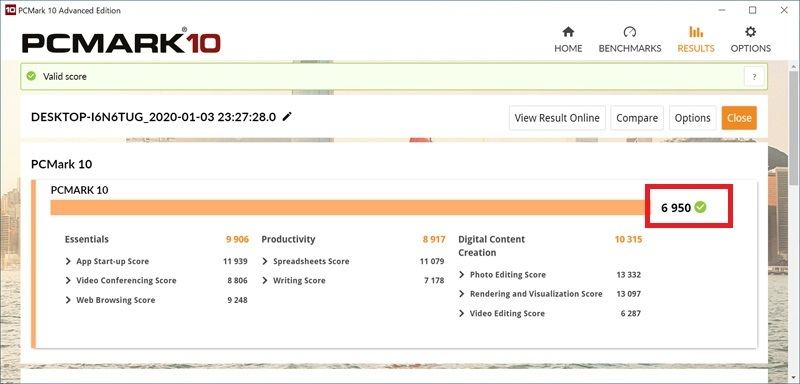
Task: Click the green check beside 6 950
Action: click(x=701, y=207)
